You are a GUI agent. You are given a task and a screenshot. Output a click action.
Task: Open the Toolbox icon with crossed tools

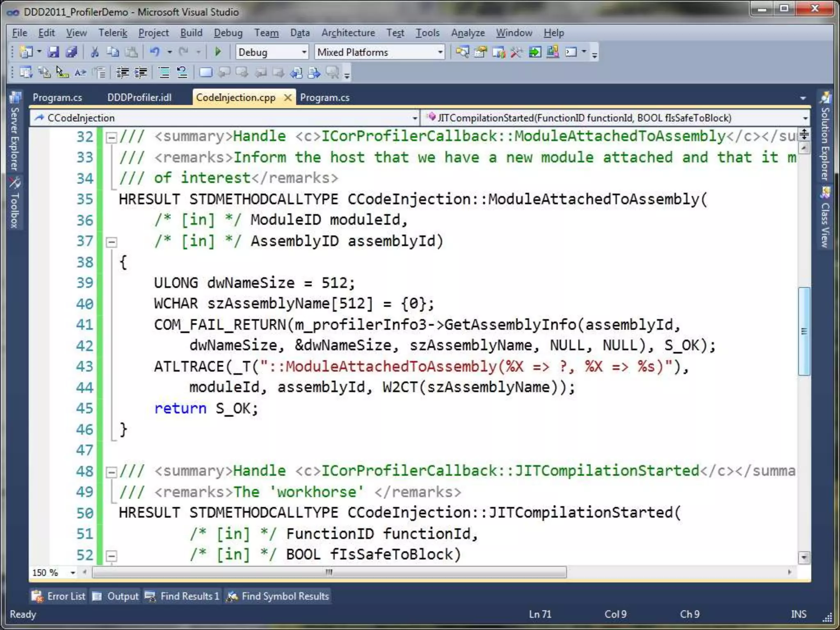[516, 52]
